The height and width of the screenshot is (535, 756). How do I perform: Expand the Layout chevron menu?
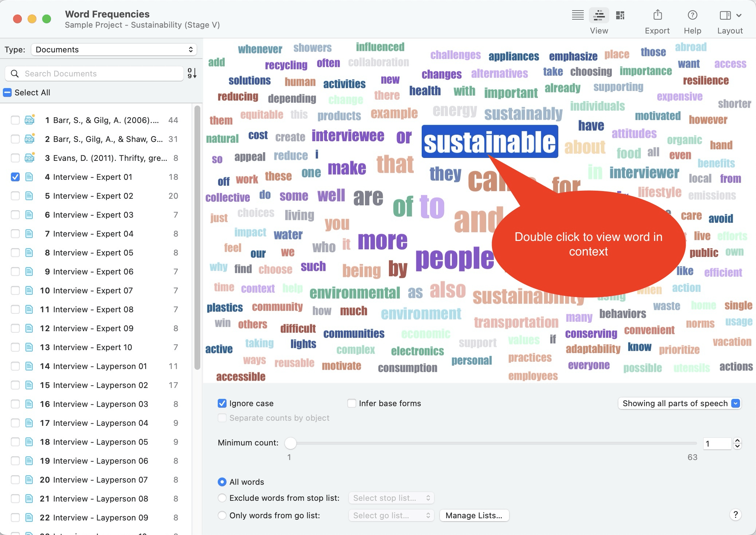tap(739, 15)
